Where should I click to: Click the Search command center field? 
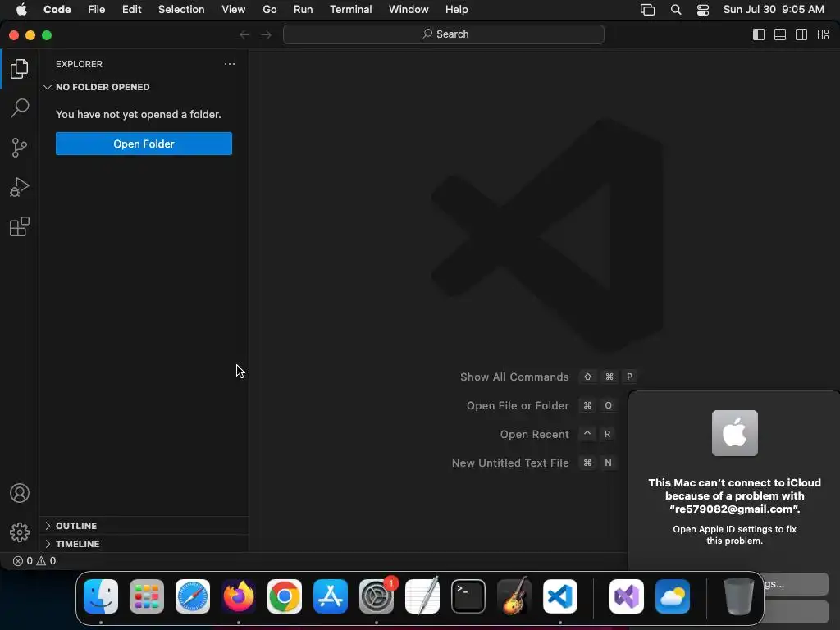[x=444, y=34]
